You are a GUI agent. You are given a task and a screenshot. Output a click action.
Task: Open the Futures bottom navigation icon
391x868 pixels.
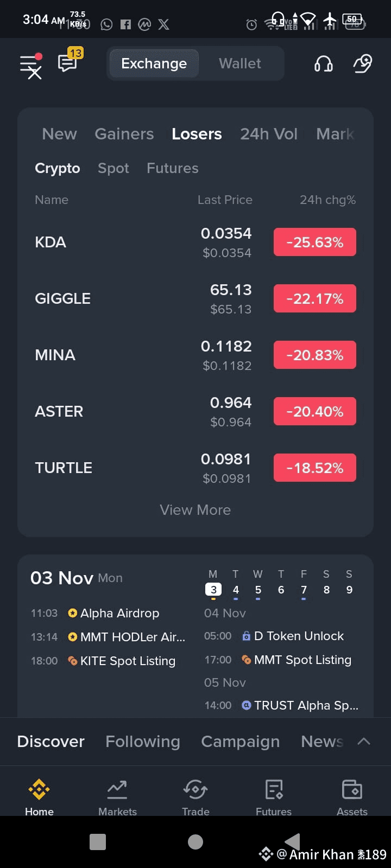pos(274,790)
